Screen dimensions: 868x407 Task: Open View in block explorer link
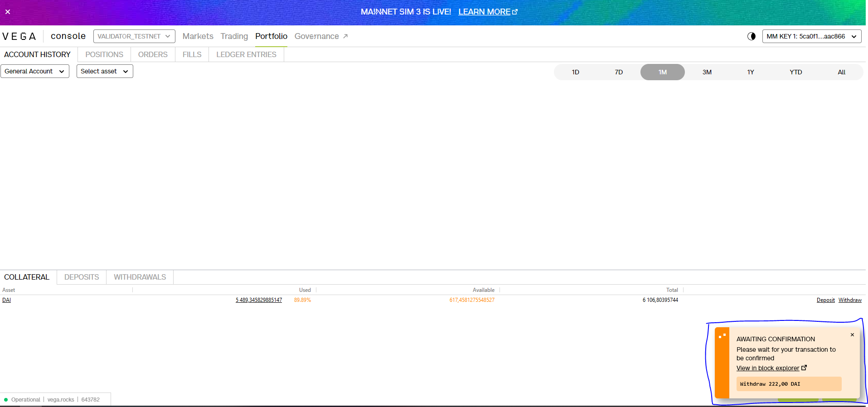point(768,368)
